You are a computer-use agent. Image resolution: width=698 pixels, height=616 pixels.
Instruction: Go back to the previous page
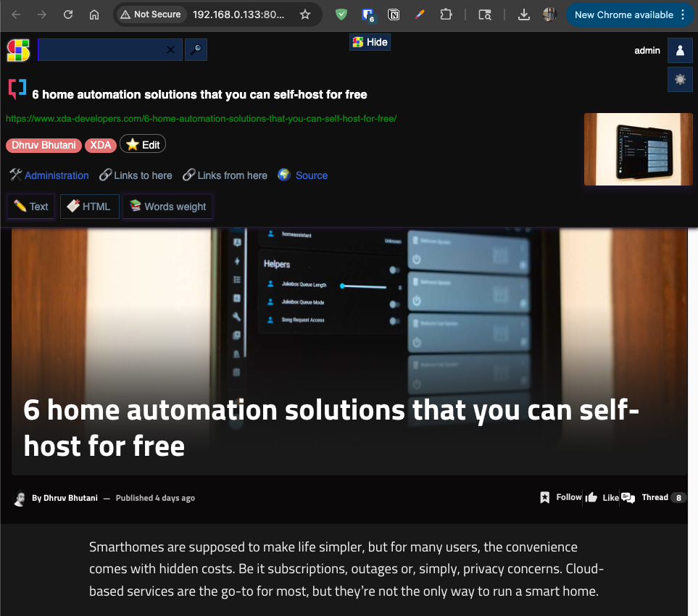click(16, 14)
